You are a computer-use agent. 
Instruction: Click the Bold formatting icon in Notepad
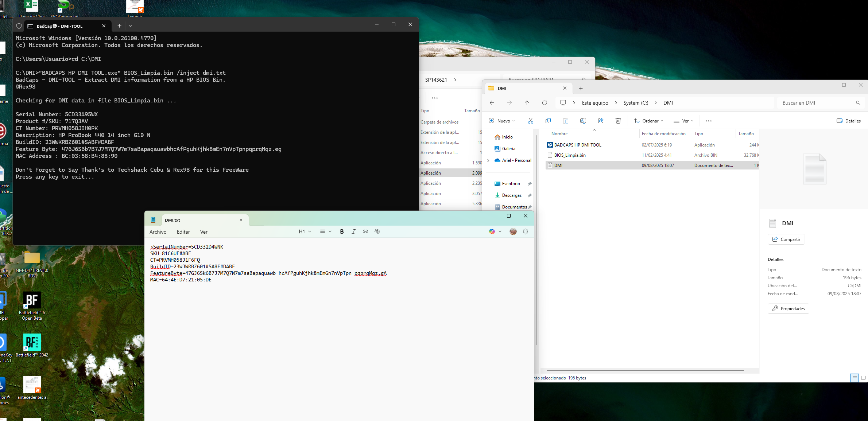coord(342,231)
